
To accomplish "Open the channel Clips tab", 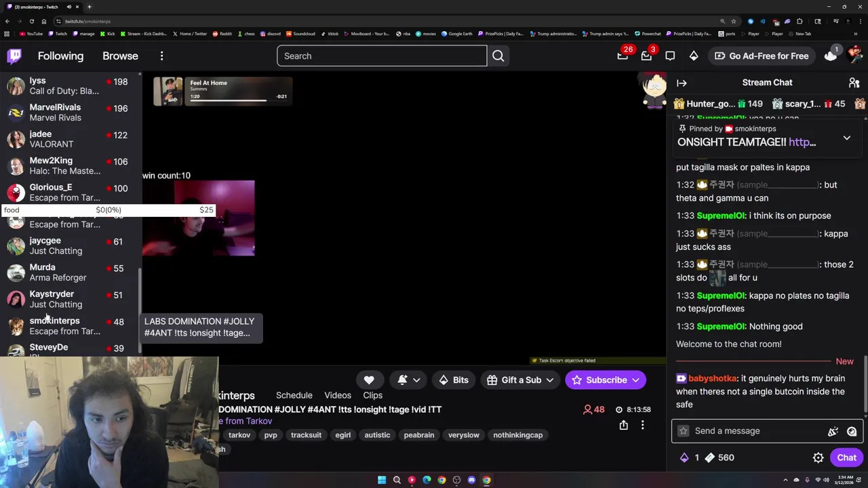I will (372, 395).
